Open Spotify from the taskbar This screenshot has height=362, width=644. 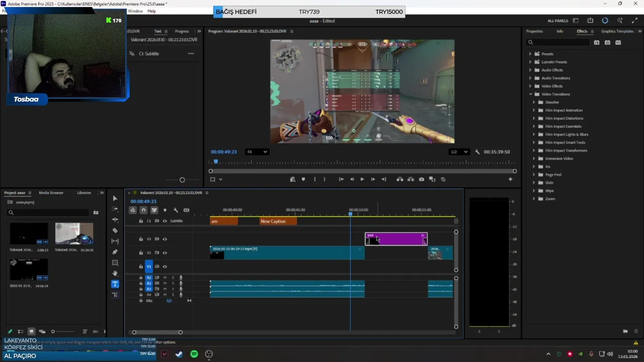194,354
